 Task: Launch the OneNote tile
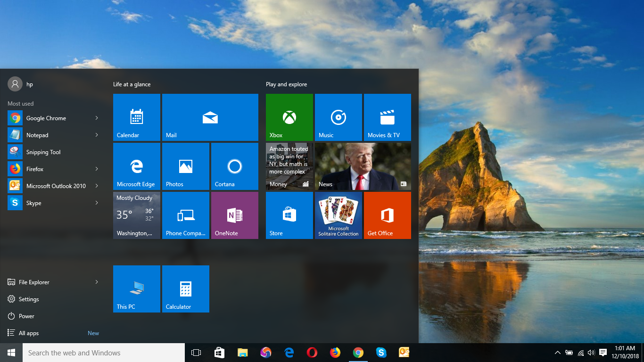click(x=235, y=215)
